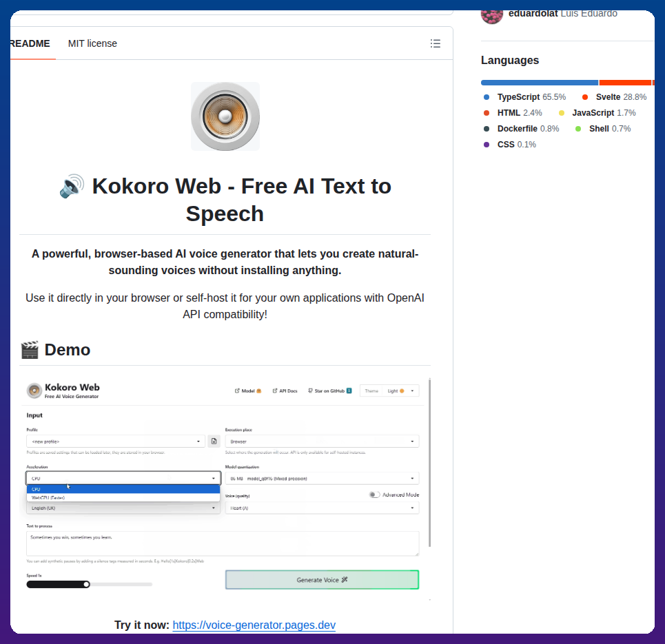This screenshot has height=644, width=665.
Task: Open the Acceleration dropdown showing CPU
Action: [x=123, y=478]
